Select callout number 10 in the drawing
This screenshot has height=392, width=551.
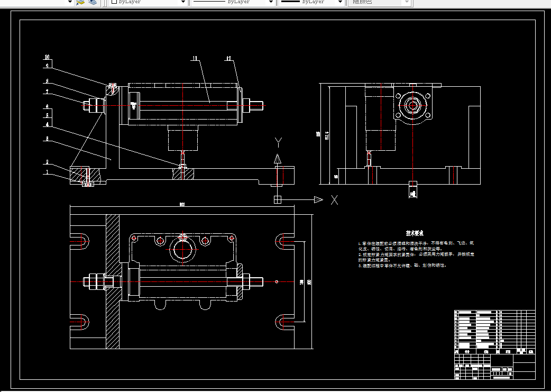47,57
